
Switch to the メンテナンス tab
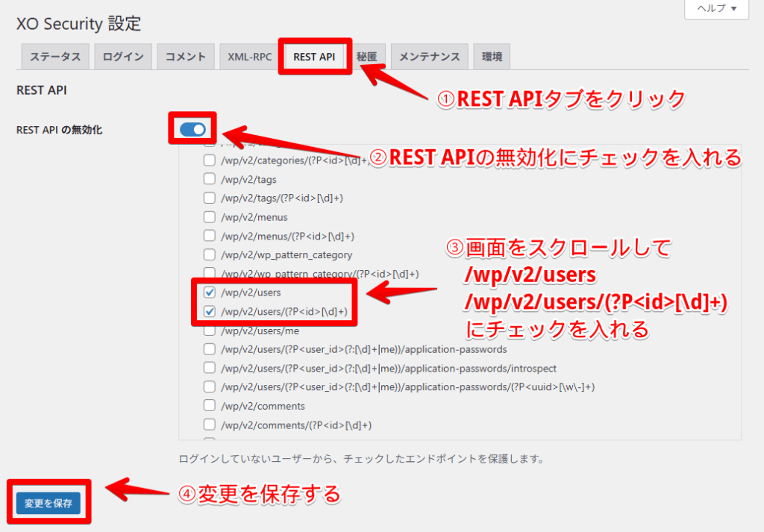click(x=429, y=57)
